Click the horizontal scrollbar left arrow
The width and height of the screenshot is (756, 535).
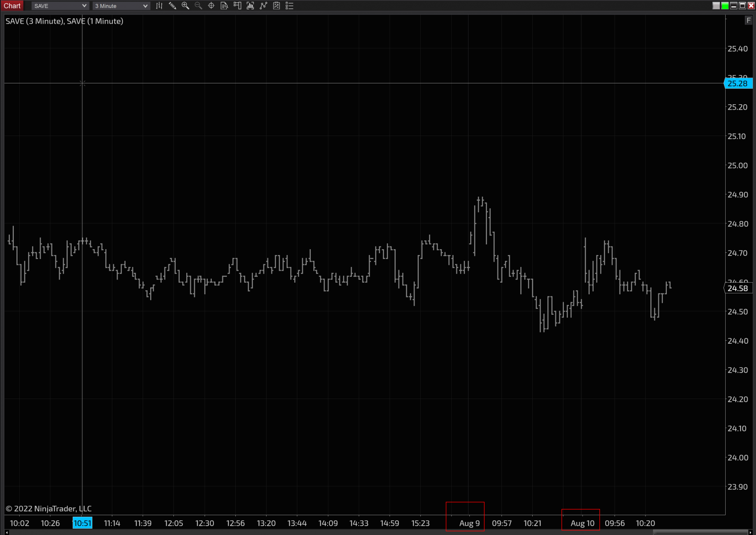(x=7, y=532)
